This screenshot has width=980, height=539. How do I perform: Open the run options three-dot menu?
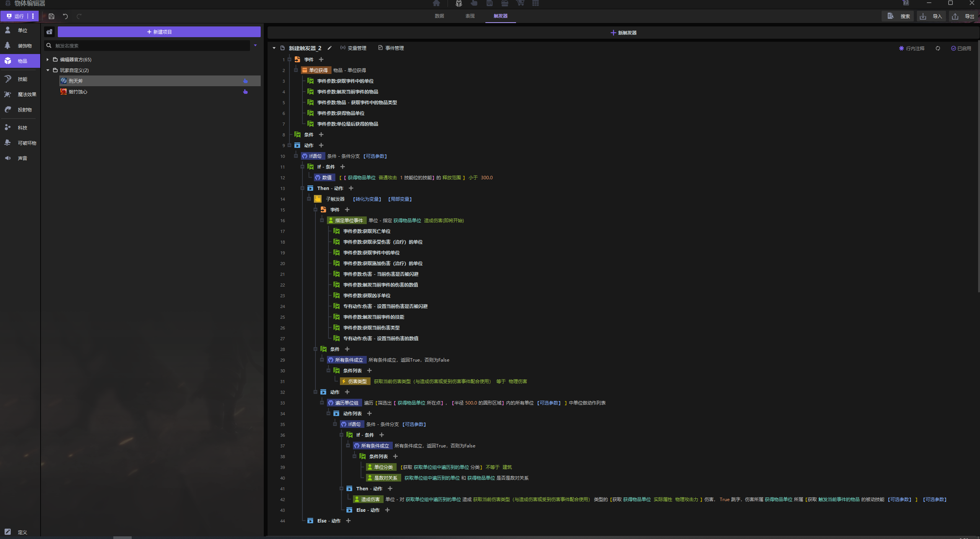(x=33, y=16)
